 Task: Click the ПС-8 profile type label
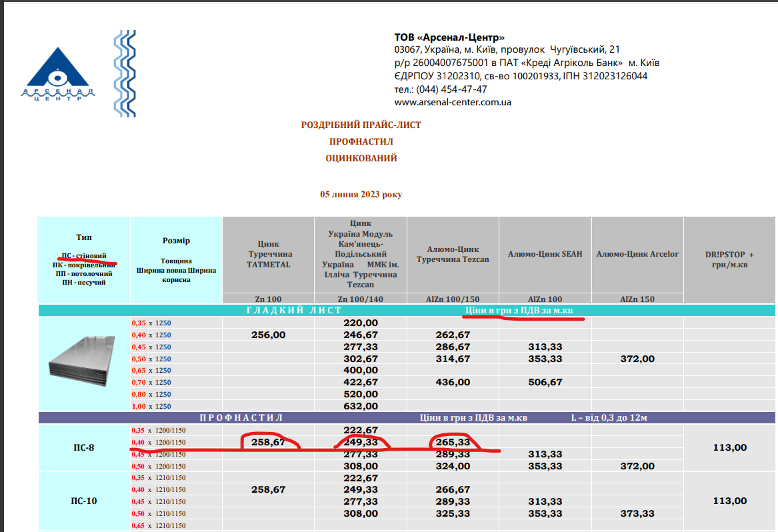point(84,447)
